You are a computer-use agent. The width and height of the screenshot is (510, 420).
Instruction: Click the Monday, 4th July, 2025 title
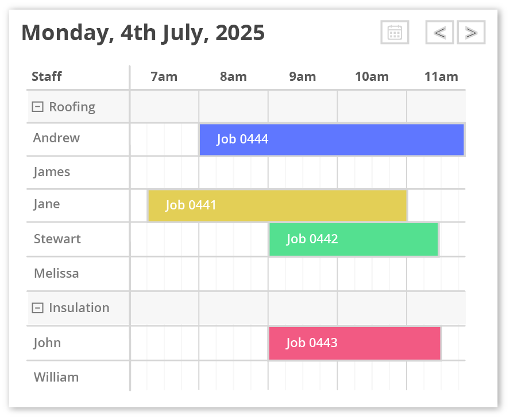click(143, 33)
